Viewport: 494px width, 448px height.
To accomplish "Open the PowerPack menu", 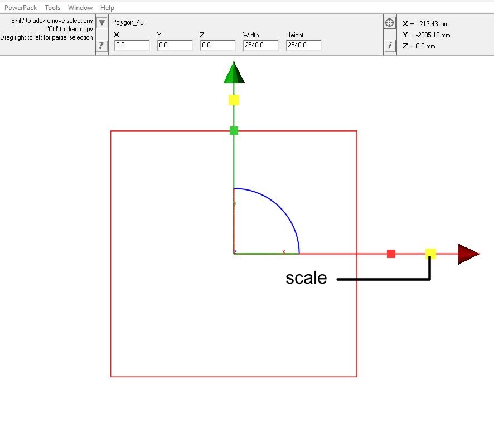I will 21,8.
